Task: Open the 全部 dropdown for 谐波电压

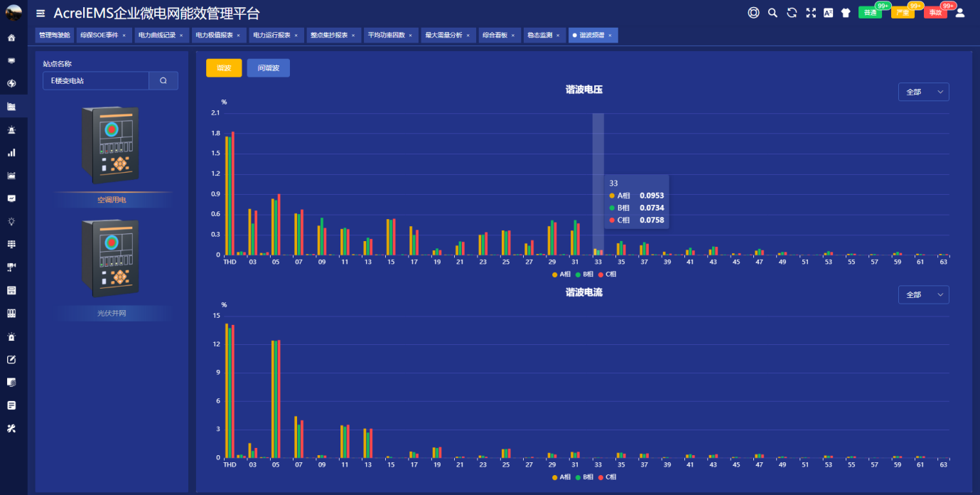Action: tap(923, 92)
